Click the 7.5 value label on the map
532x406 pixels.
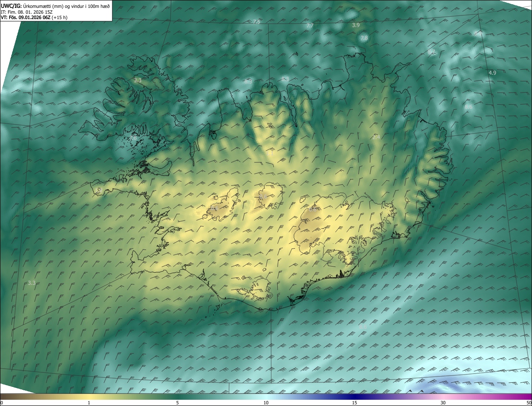click(256, 22)
